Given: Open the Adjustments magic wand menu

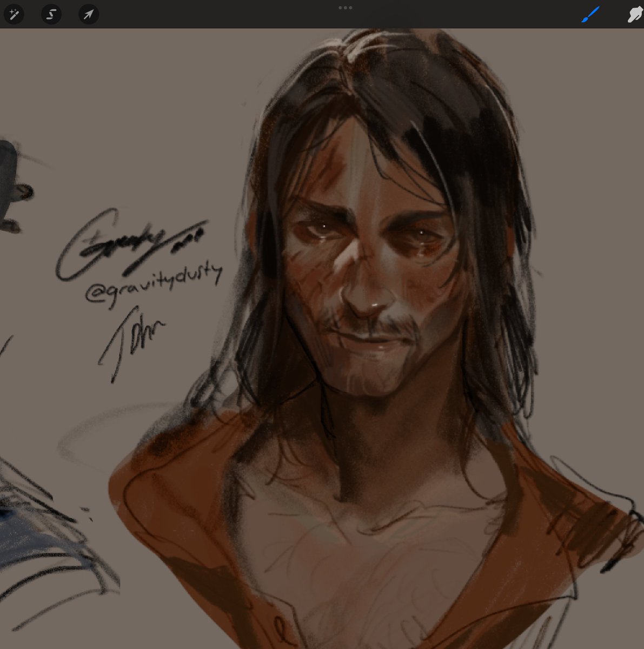Looking at the screenshot, I should point(14,14).
